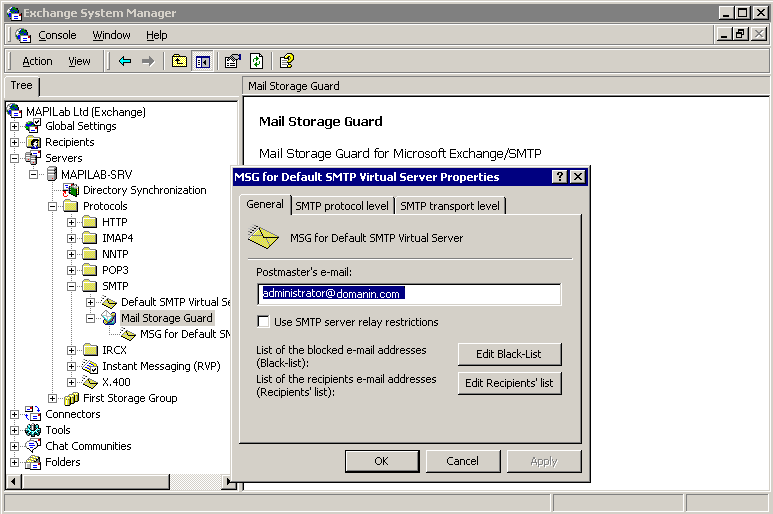
Task: Click the Cancel button
Action: pos(462,461)
